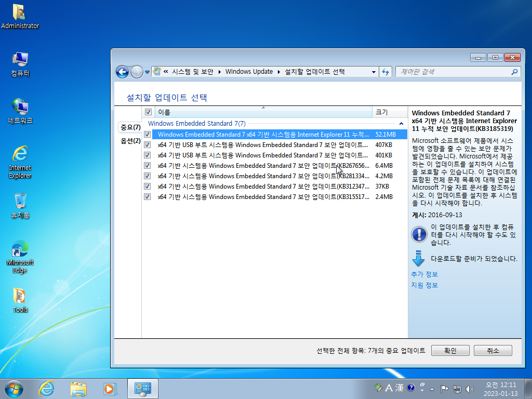
Task: Click the IME language globe icon
Action: (378, 388)
